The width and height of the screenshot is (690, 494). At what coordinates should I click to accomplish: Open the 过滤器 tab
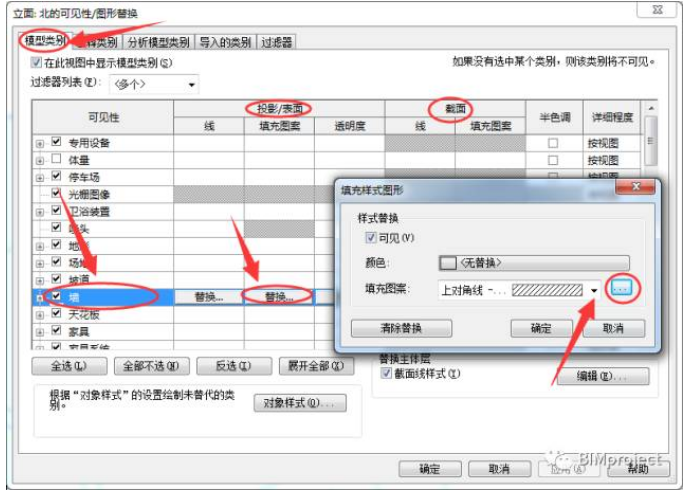(x=277, y=42)
